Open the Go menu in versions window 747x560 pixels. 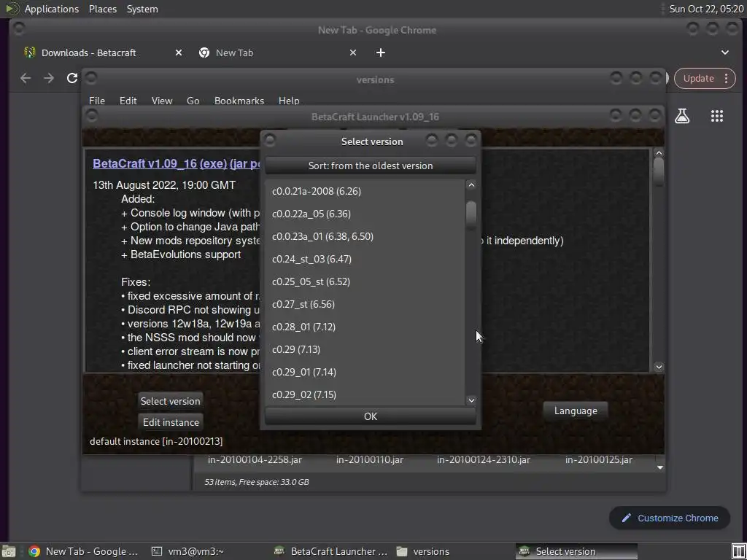(x=193, y=101)
